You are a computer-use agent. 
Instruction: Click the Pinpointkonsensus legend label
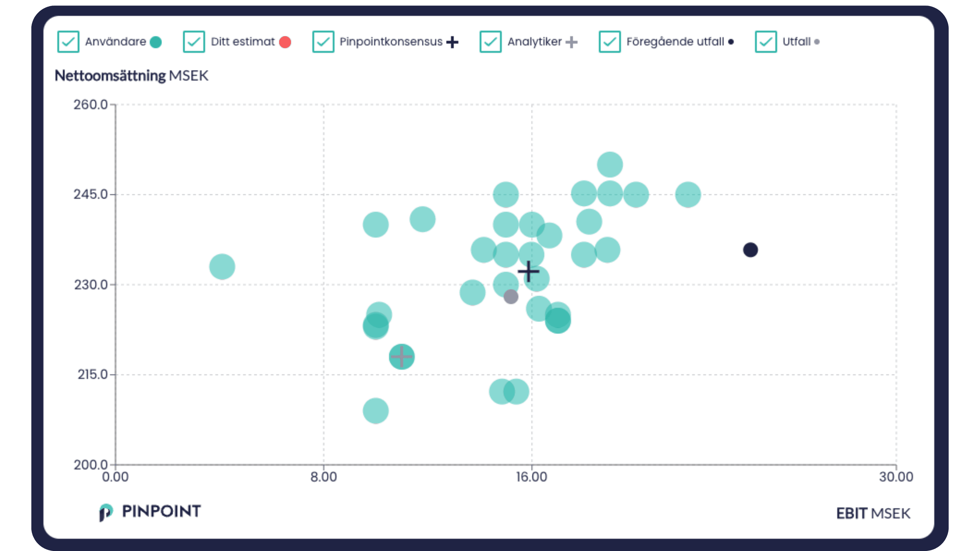pos(391,41)
